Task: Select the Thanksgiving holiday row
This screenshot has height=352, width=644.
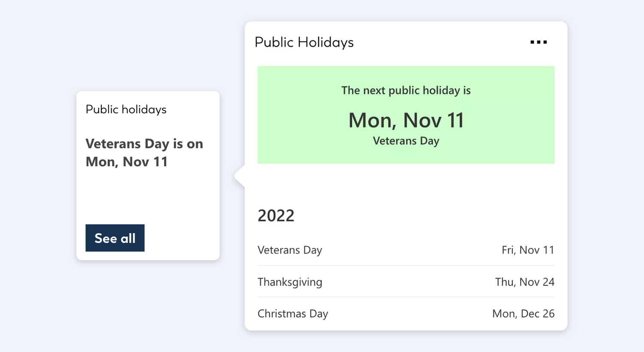Action: [290, 282]
